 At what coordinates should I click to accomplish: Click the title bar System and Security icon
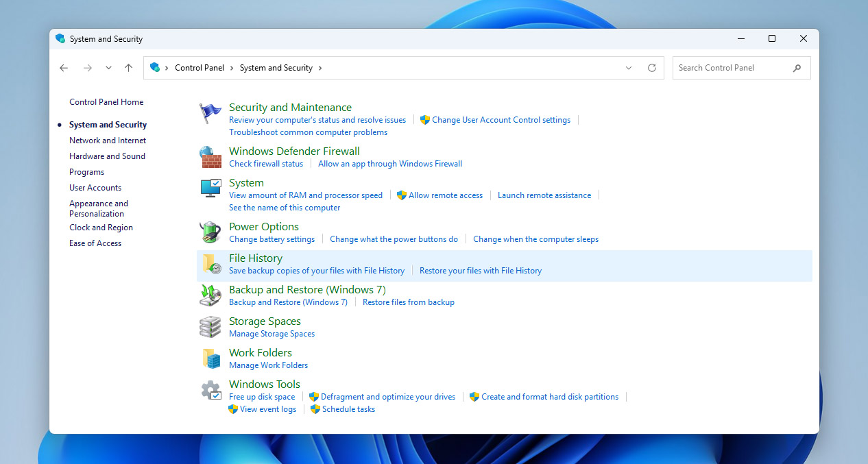60,39
